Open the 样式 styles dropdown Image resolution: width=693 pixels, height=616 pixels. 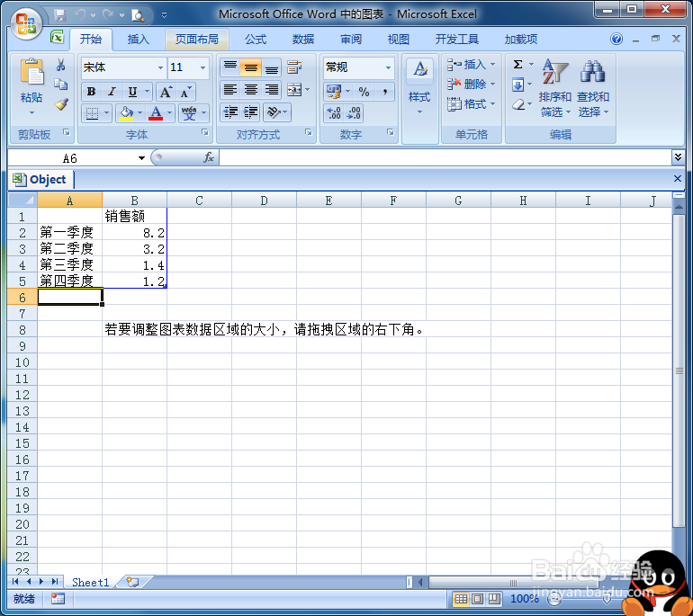[419, 100]
